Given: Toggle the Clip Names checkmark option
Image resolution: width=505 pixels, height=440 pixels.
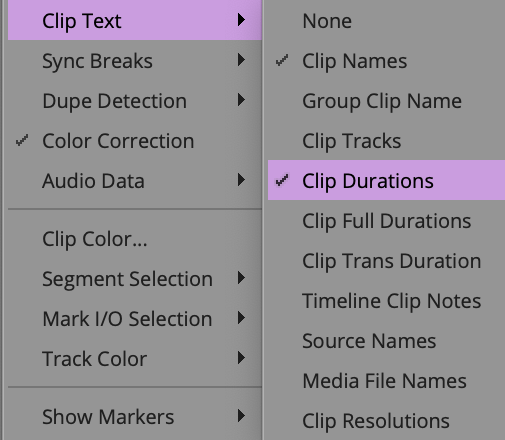Looking at the screenshot, I should click(x=386, y=60).
